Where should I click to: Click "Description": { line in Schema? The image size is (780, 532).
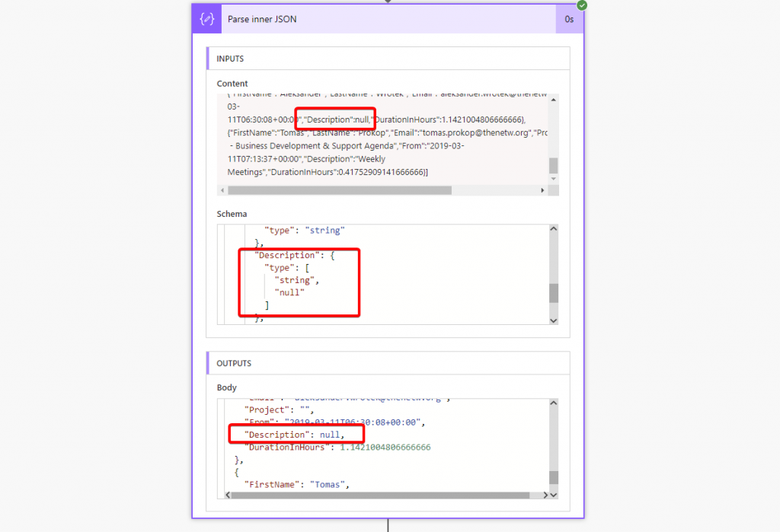pyautogui.click(x=295, y=255)
